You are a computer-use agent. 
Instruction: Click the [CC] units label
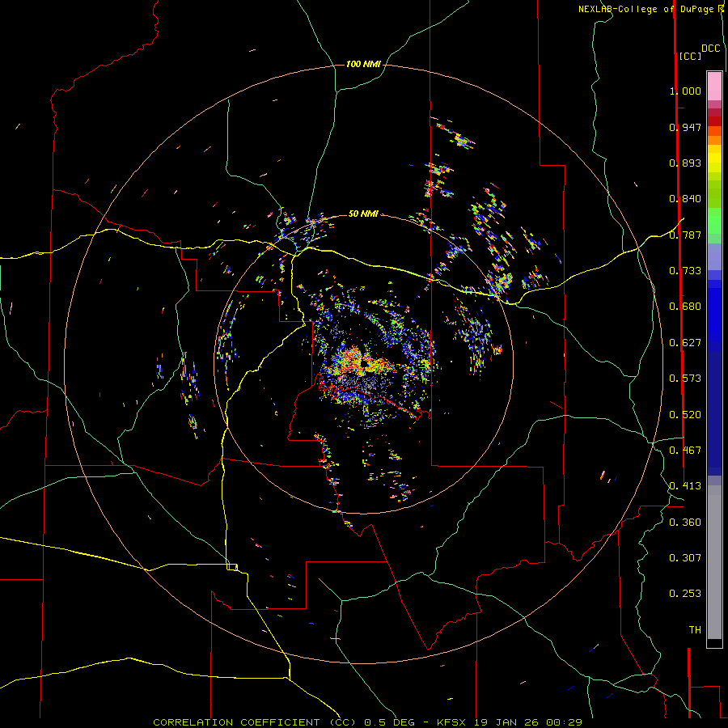point(691,56)
